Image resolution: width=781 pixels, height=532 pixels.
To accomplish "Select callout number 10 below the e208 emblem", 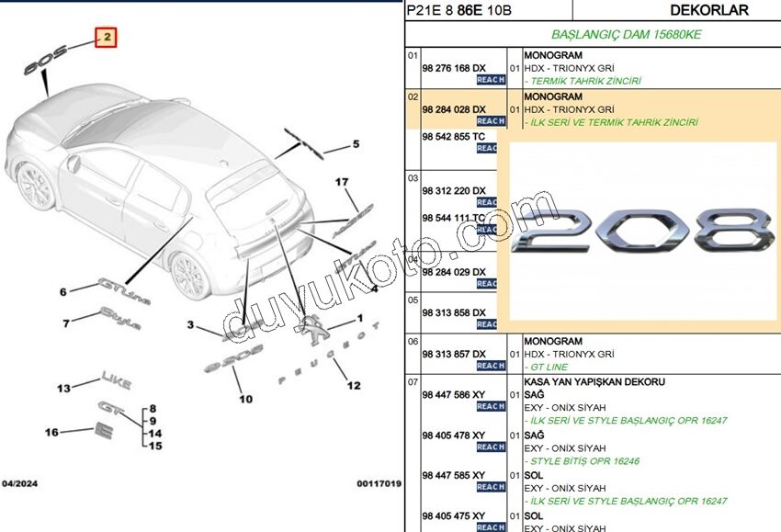I will coord(246,399).
